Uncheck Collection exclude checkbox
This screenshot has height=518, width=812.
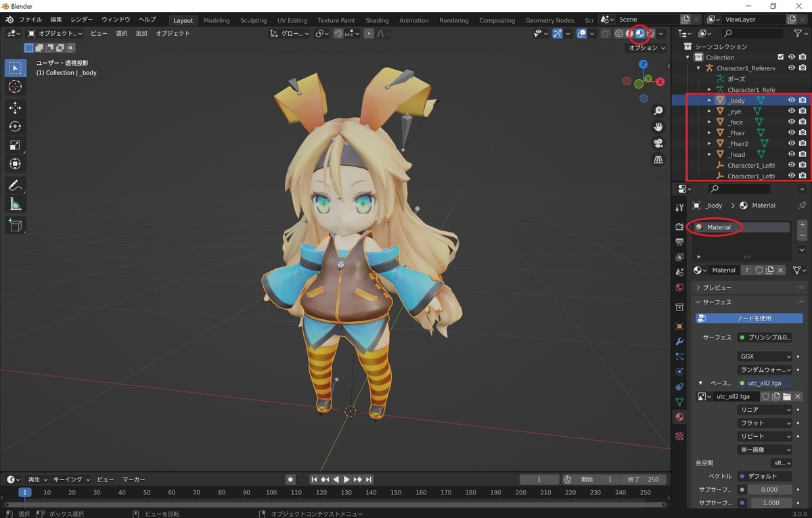click(x=781, y=57)
